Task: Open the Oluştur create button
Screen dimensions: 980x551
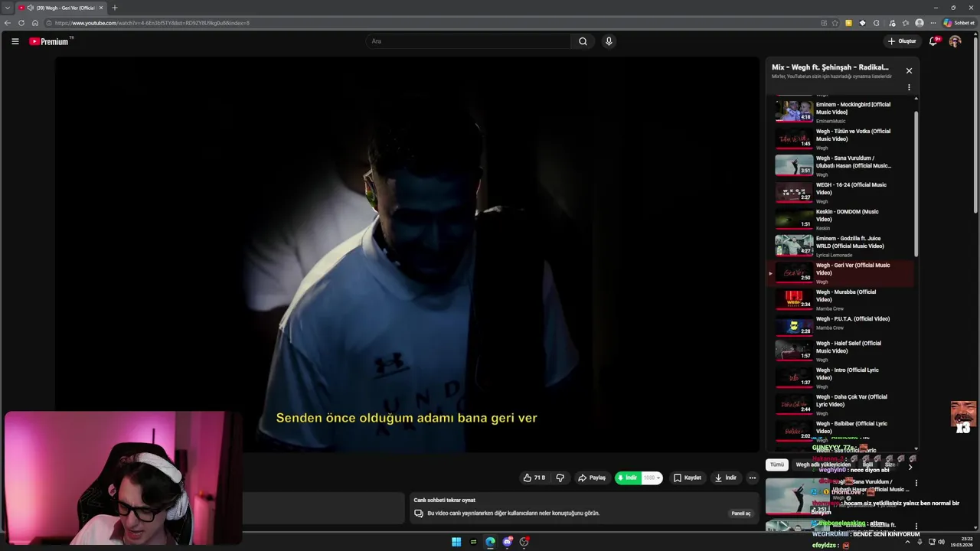Action: 902,41
